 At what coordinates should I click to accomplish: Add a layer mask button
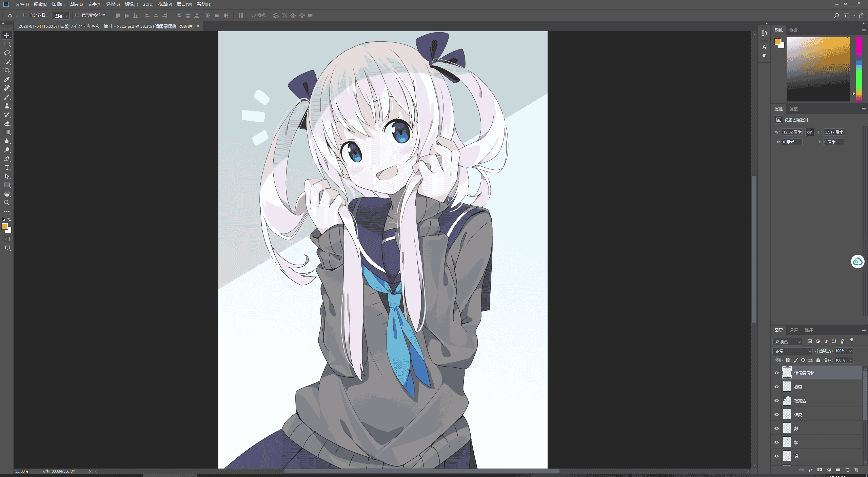tap(820, 470)
